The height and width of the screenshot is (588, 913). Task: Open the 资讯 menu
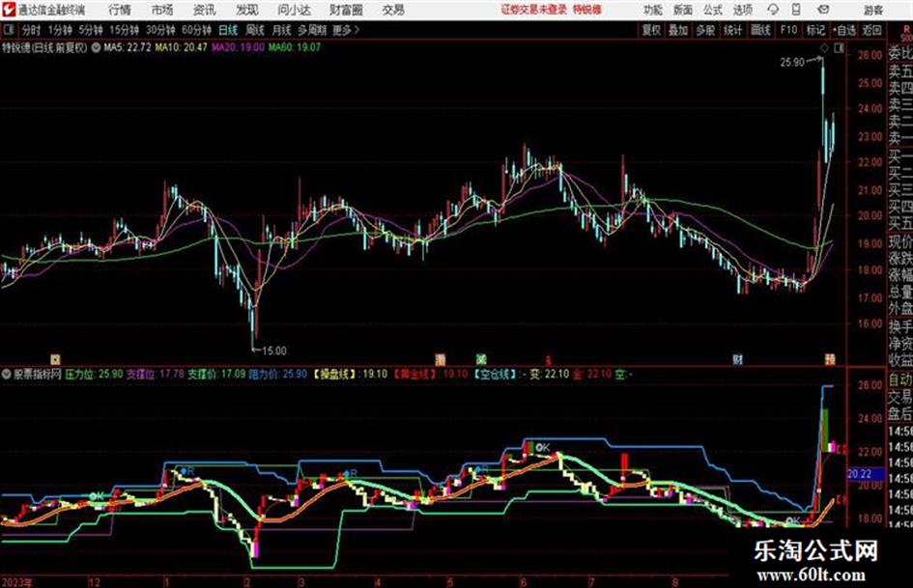[204, 10]
